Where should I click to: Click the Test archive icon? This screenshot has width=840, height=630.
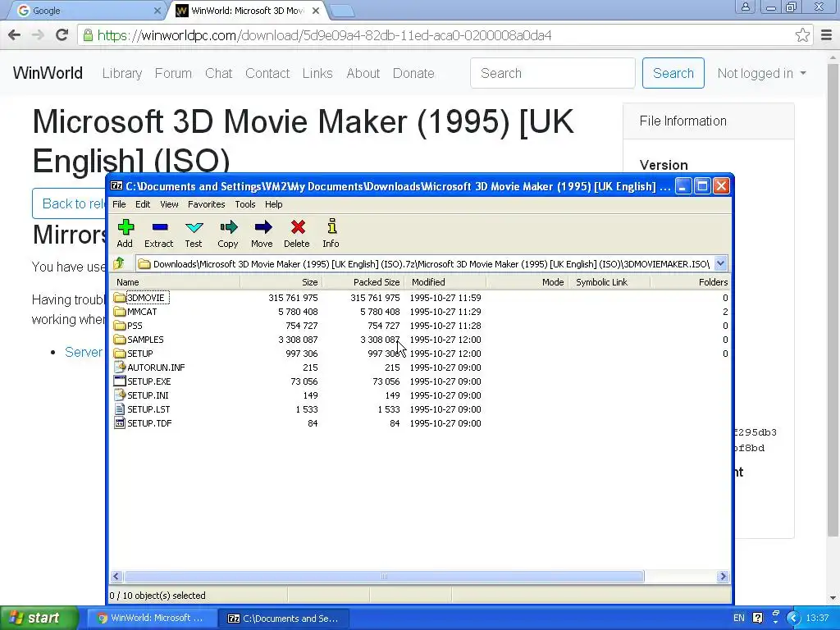194,227
